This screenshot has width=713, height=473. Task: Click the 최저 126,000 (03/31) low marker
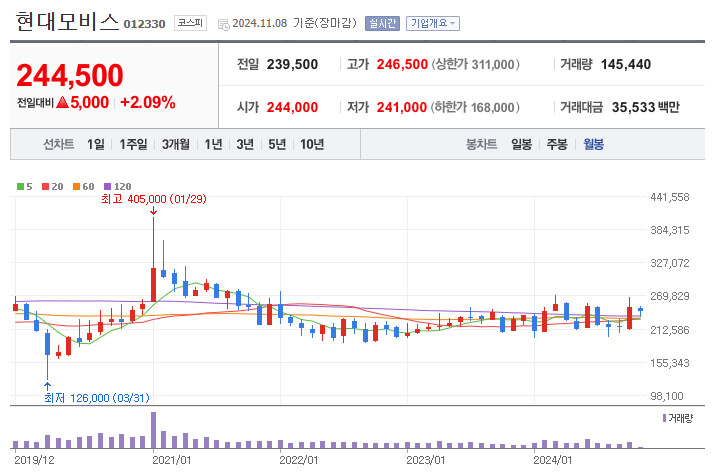97,398
